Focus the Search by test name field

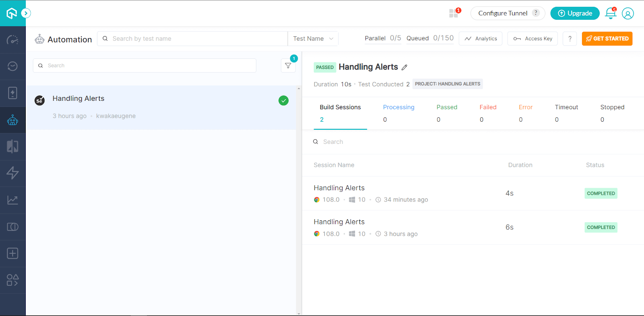click(x=192, y=39)
